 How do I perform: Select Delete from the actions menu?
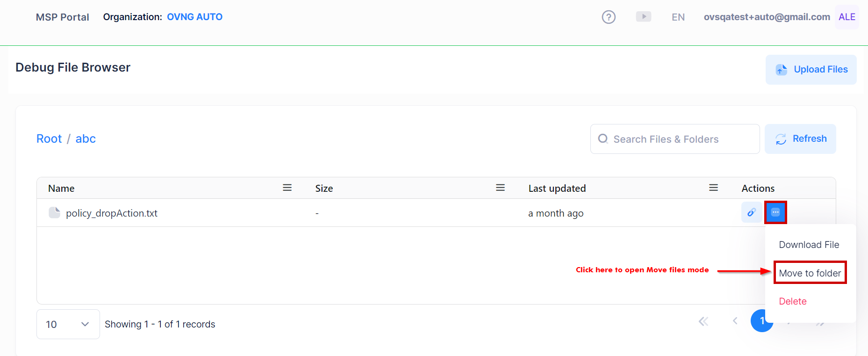793,301
